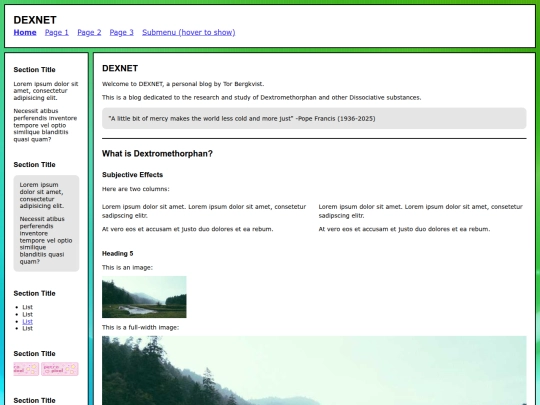The width and height of the screenshot is (540, 405).
Task: Click the 'What is Dextromethorphan?' heading
Action: click(157, 154)
